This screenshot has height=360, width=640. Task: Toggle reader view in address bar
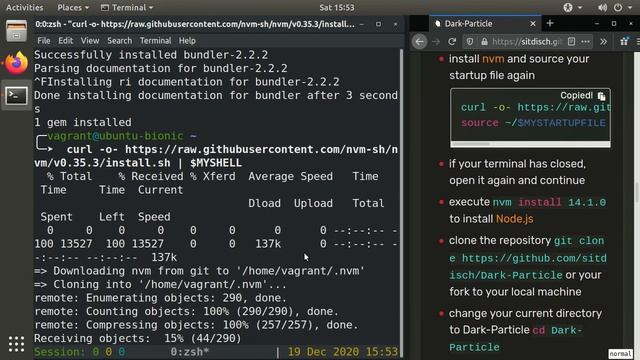[x=571, y=42]
